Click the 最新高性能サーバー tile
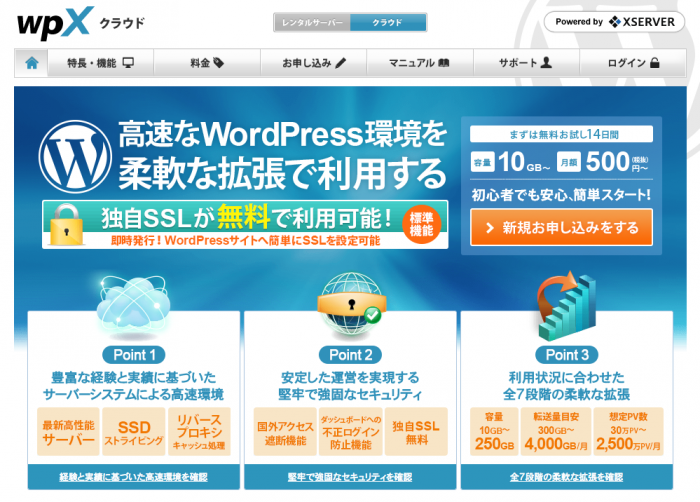This screenshot has height=502, width=700. 68,431
